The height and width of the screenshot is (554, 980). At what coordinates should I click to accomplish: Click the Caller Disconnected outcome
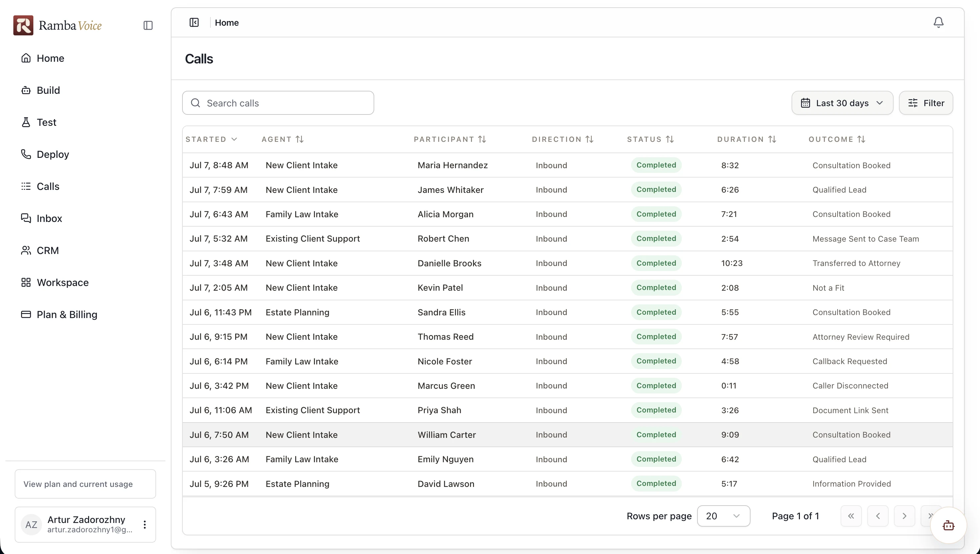coord(850,386)
